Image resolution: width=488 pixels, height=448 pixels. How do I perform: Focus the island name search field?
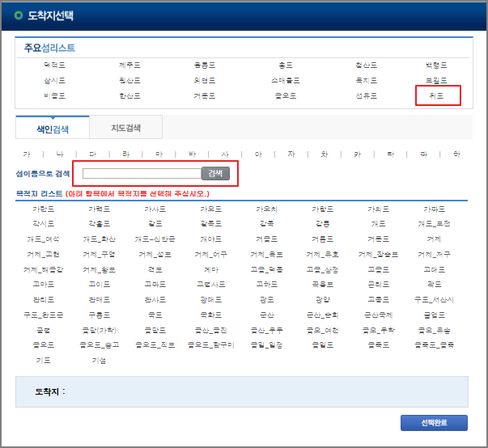coord(142,174)
